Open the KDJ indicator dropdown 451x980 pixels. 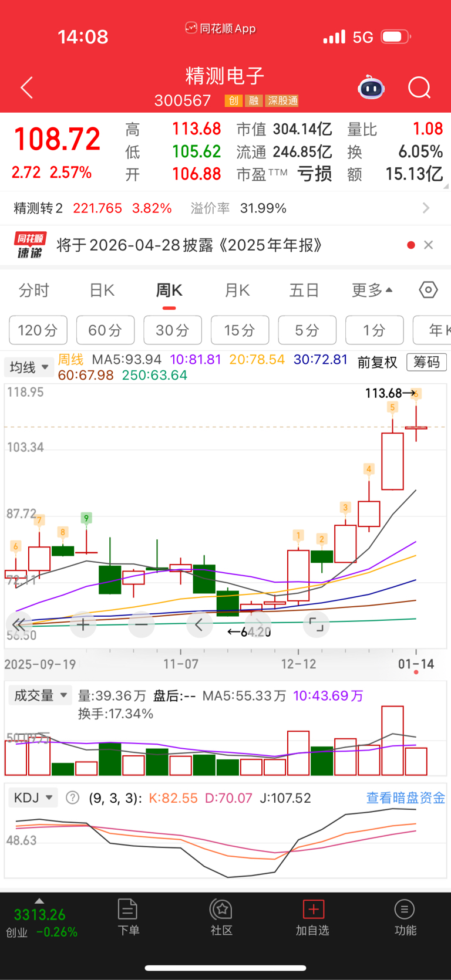33,797
